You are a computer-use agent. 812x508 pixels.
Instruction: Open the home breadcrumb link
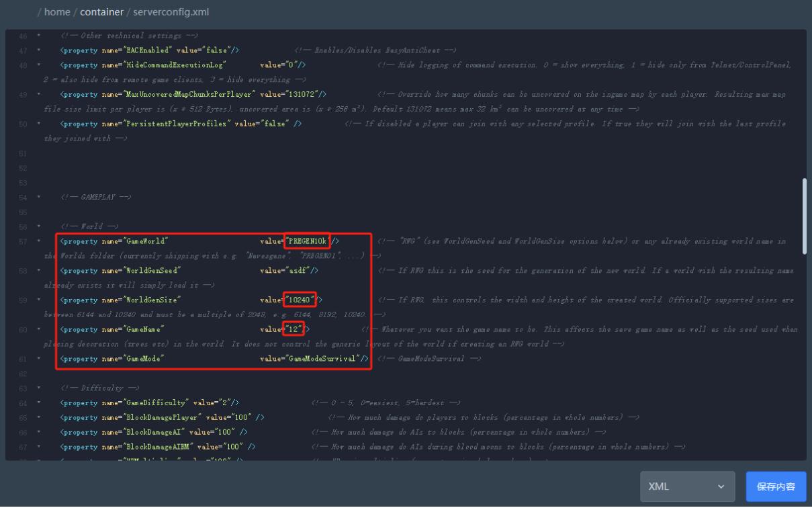[x=57, y=12]
